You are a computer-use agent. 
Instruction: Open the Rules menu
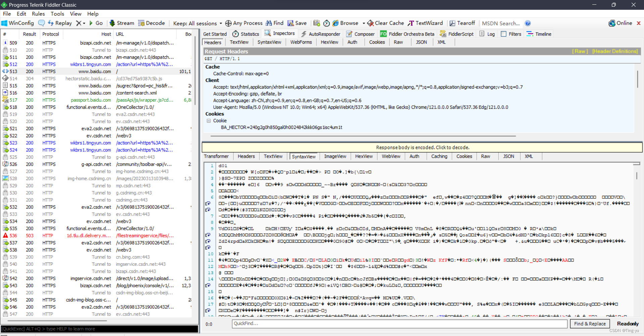(x=38, y=14)
